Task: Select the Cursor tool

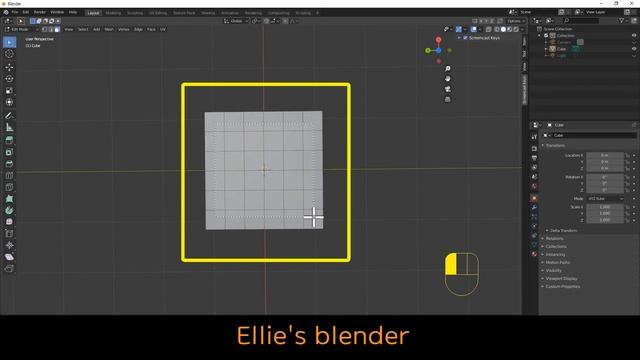Action: point(9,54)
